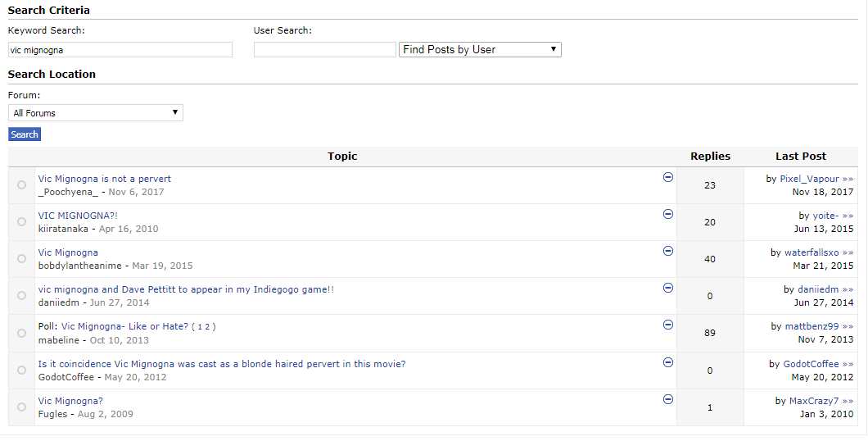Click minus icon on 'blonde haired pervert' topic row
868x441 pixels.
coord(668,362)
